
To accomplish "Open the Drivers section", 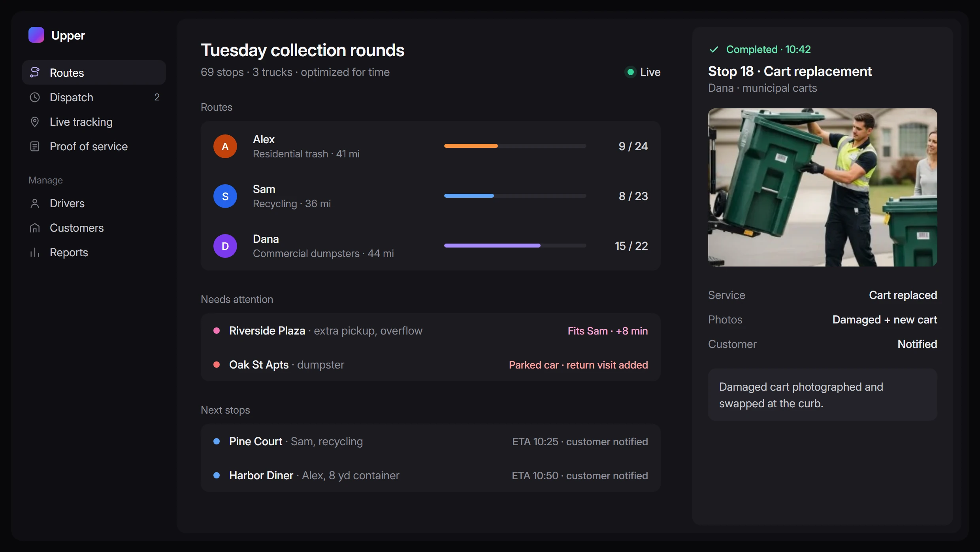I will point(94,203).
